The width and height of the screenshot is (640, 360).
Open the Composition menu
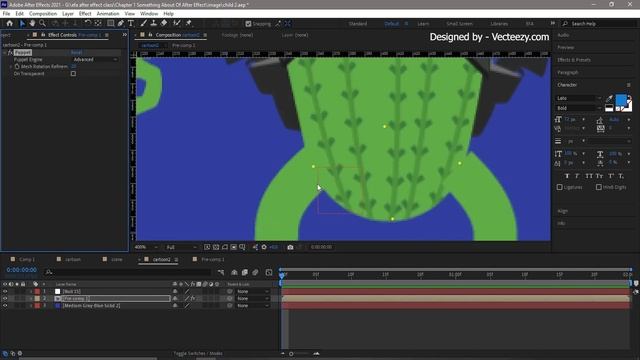43,13
